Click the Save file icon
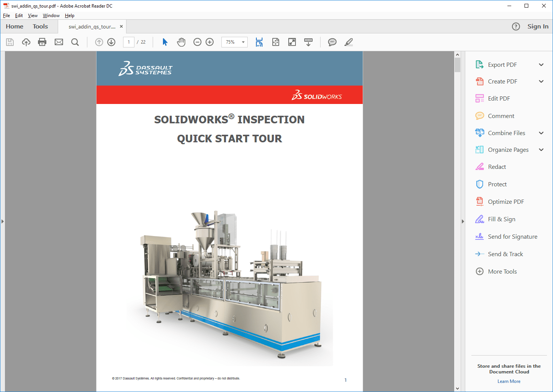 10,42
